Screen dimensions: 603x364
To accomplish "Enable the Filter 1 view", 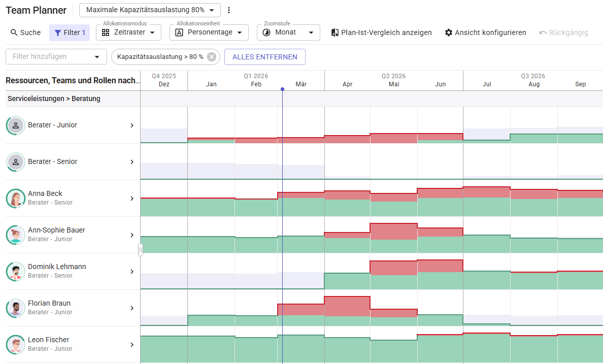I will 71,32.
